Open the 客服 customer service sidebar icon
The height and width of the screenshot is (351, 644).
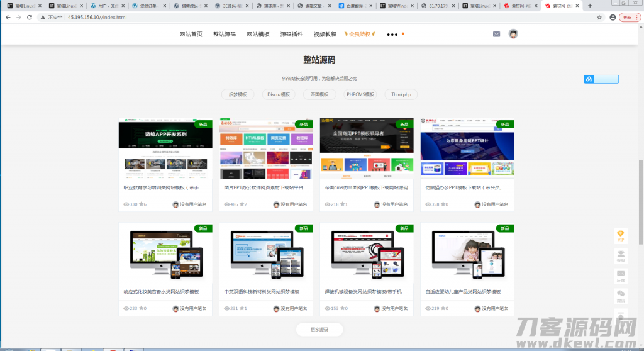click(621, 255)
